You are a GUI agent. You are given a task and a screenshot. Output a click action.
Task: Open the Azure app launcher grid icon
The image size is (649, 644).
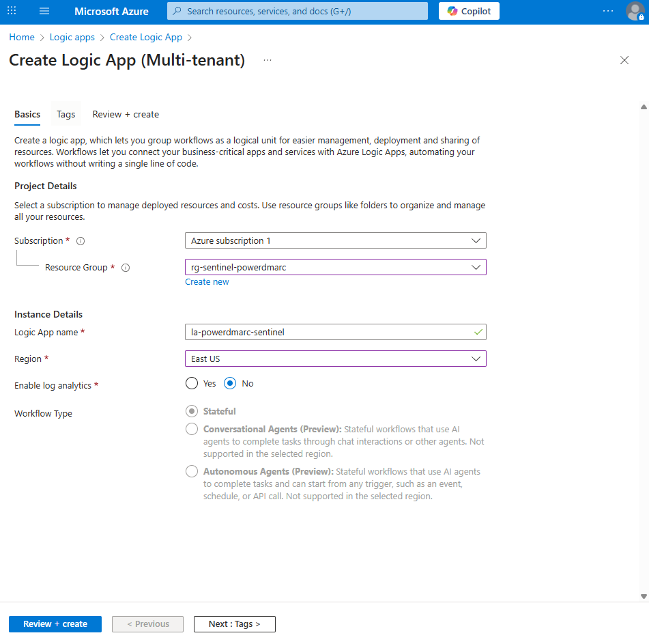12,11
